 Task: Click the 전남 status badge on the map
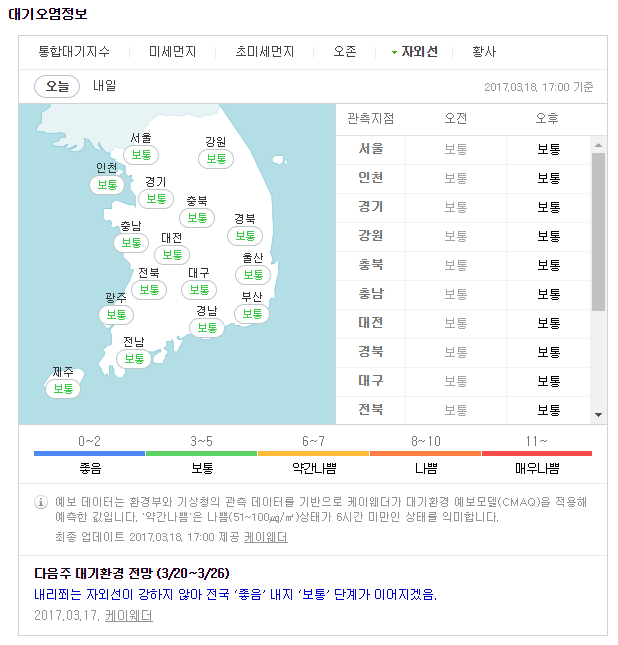(x=134, y=359)
